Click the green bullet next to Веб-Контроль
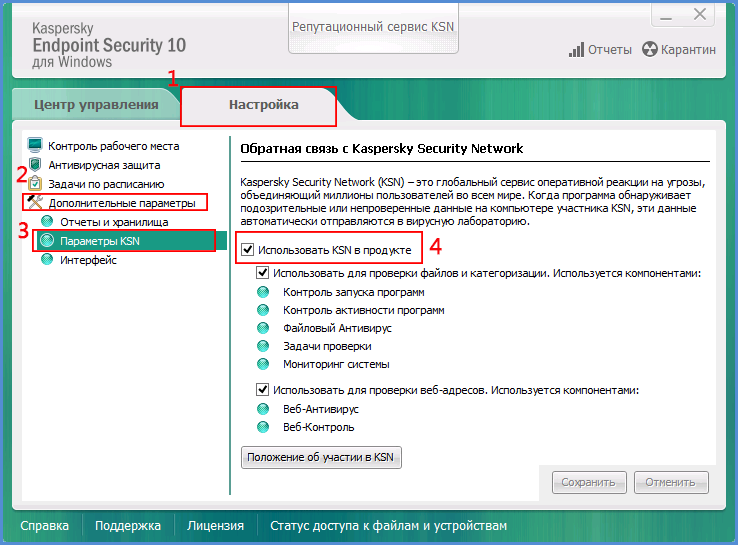The image size is (738, 545). (x=263, y=427)
